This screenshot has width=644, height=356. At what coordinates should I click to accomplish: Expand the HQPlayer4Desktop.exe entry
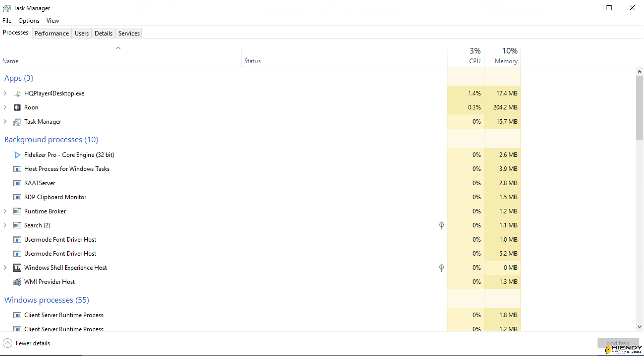[x=5, y=93]
